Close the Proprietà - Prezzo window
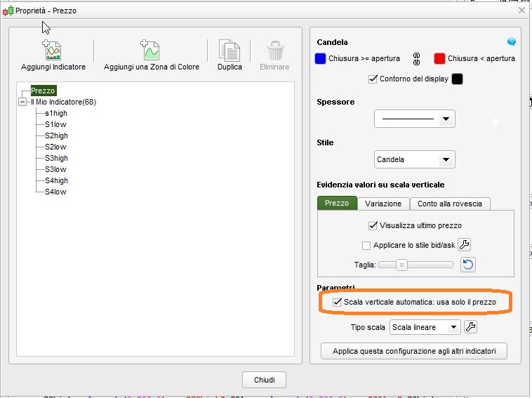Screen dimensions: 532x398 tap(521, 11)
